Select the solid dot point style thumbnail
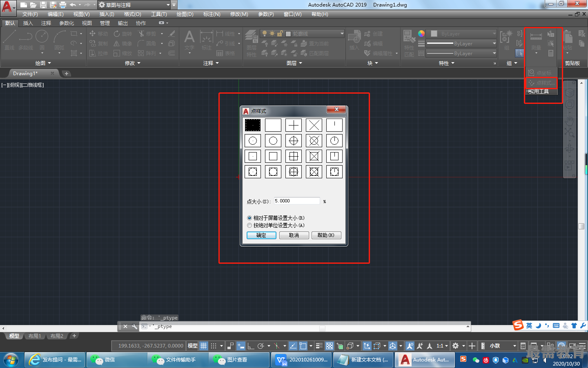Screen dimensions: 588x368 pyautogui.click(x=253, y=125)
